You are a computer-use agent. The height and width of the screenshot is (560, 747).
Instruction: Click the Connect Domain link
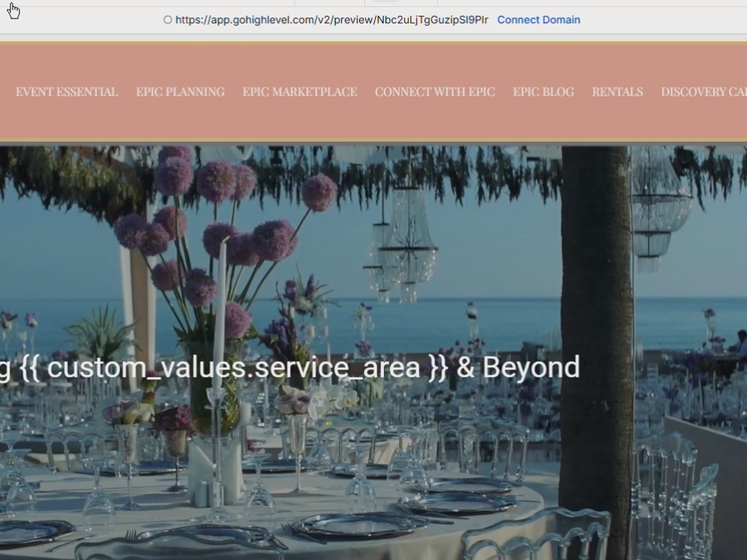539,20
